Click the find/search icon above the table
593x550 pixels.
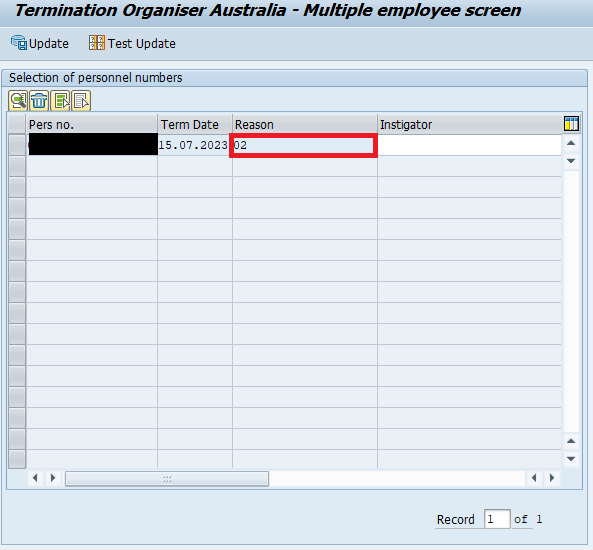(x=18, y=101)
